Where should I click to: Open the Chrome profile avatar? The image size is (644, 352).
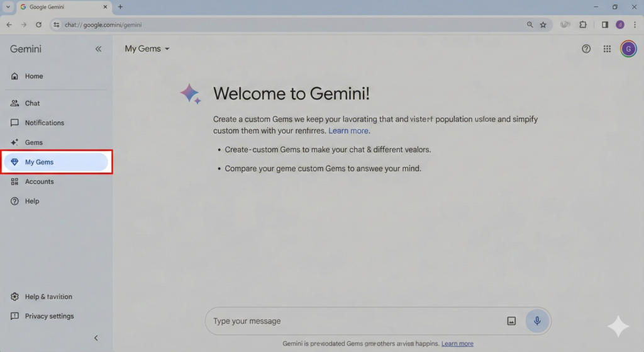(x=620, y=25)
